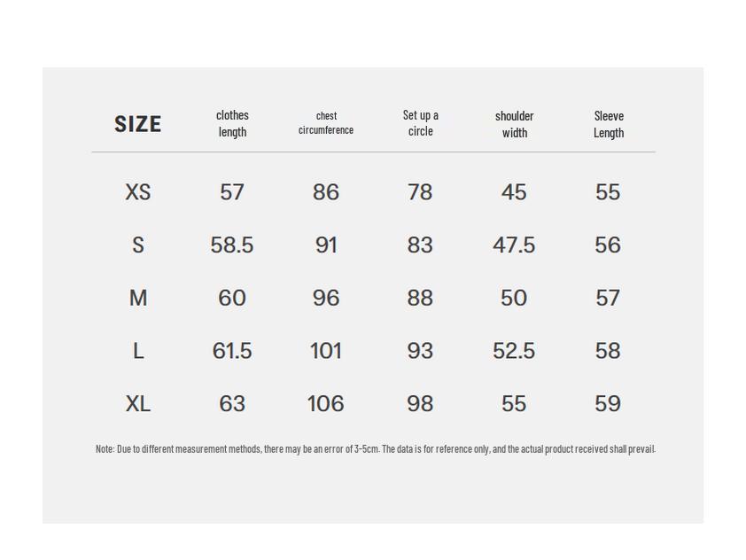746x560 pixels.
Task: Click the SIZE column header
Action: point(137,124)
